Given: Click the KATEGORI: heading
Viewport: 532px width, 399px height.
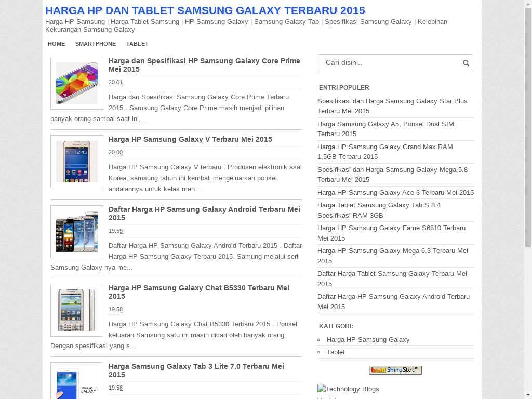Looking at the screenshot, I should [336, 326].
